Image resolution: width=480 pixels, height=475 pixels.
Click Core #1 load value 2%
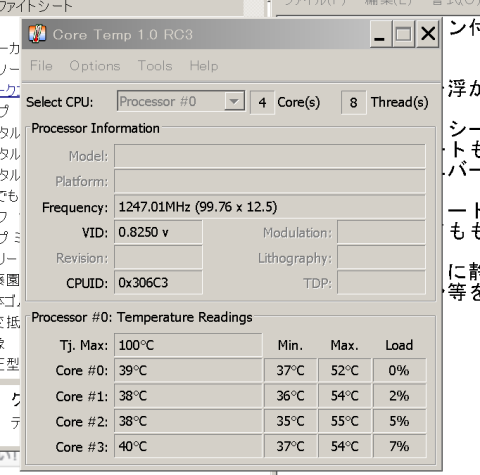399,396
